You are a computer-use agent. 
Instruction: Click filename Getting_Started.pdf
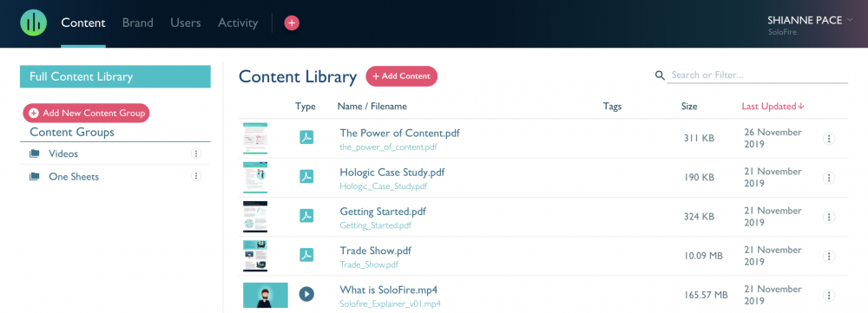click(x=376, y=225)
